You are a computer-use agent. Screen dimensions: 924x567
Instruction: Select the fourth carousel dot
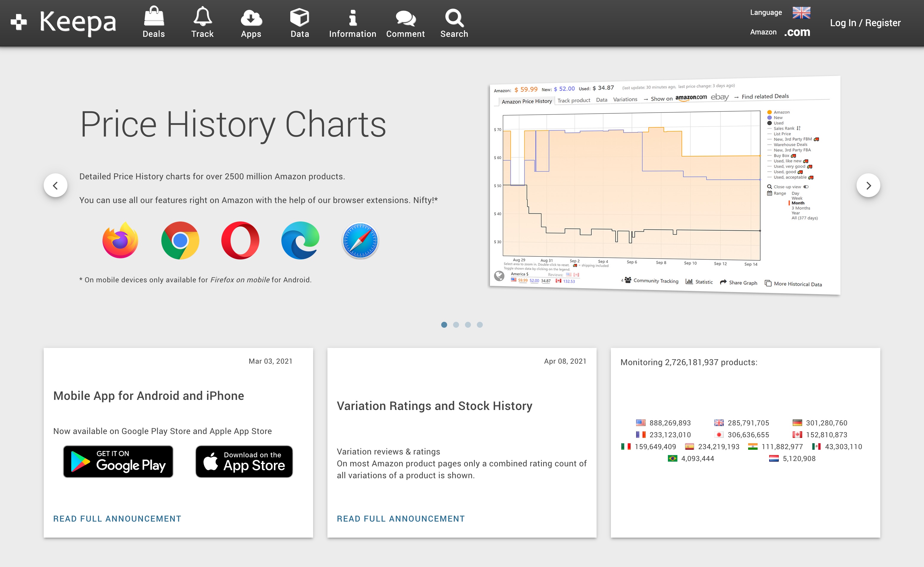(480, 325)
